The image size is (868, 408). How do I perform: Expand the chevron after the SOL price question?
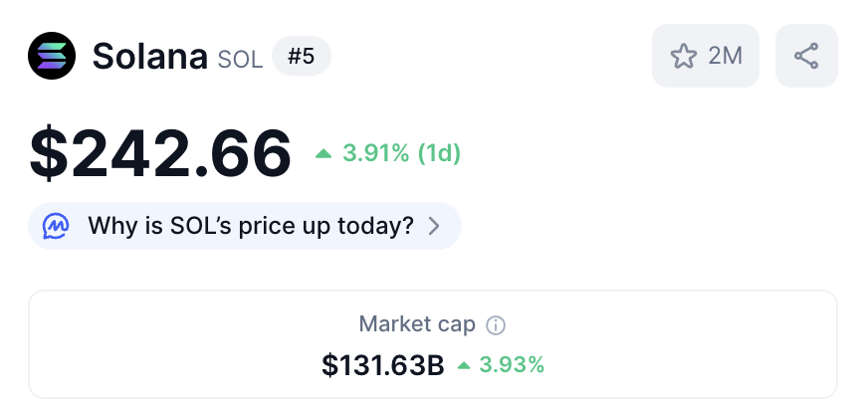click(x=434, y=226)
